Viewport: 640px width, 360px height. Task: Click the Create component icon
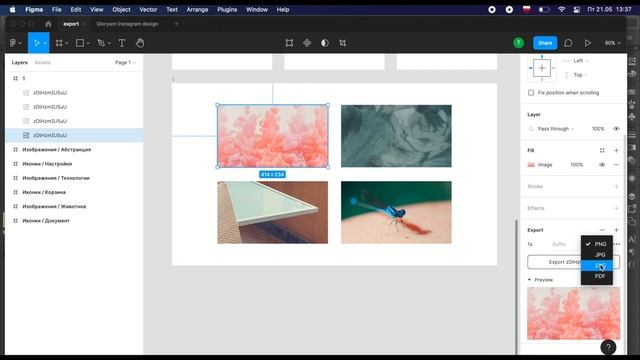[307, 43]
